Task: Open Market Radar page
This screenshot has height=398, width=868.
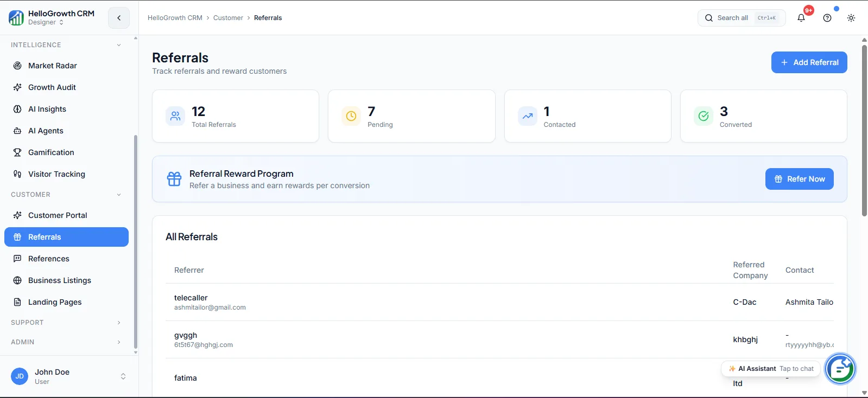Action: (x=66, y=66)
